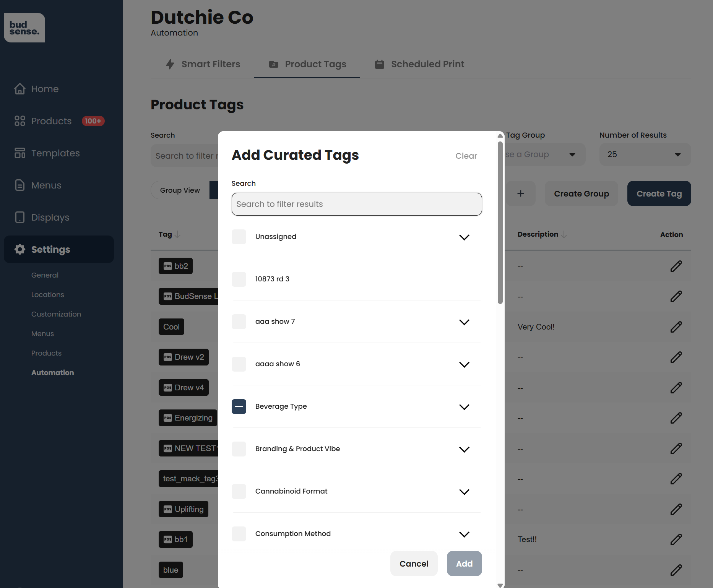Cancel the Add Curated Tags dialog
The width and height of the screenshot is (713, 588).
(414, 564)
